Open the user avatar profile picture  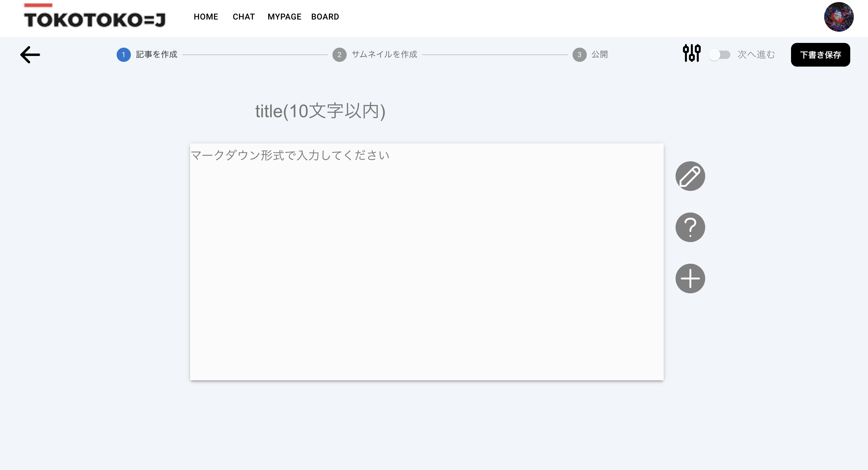point(839,17)
